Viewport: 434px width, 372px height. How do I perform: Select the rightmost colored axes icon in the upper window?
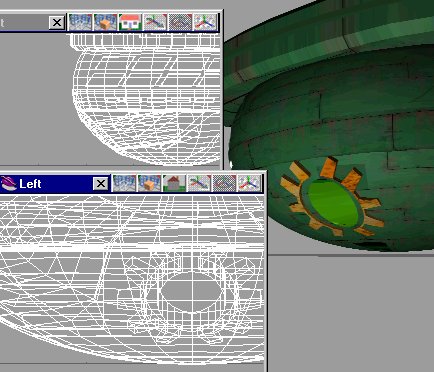(205, 22)
